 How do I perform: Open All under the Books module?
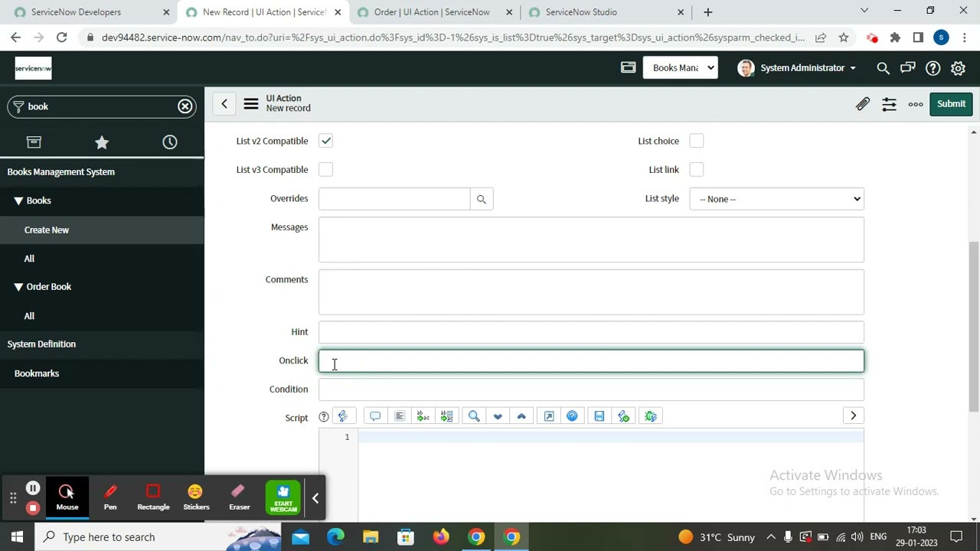point(29,259)
